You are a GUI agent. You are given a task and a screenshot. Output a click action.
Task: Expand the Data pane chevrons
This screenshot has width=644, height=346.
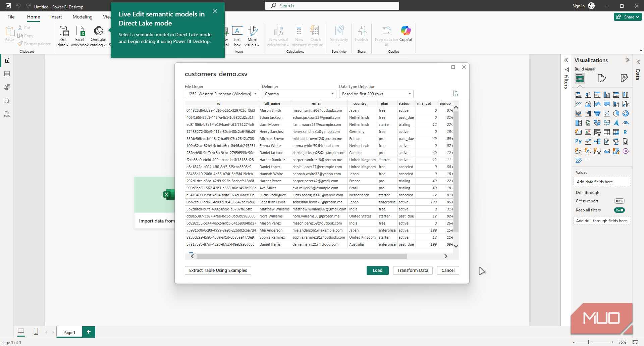(638, 62)
